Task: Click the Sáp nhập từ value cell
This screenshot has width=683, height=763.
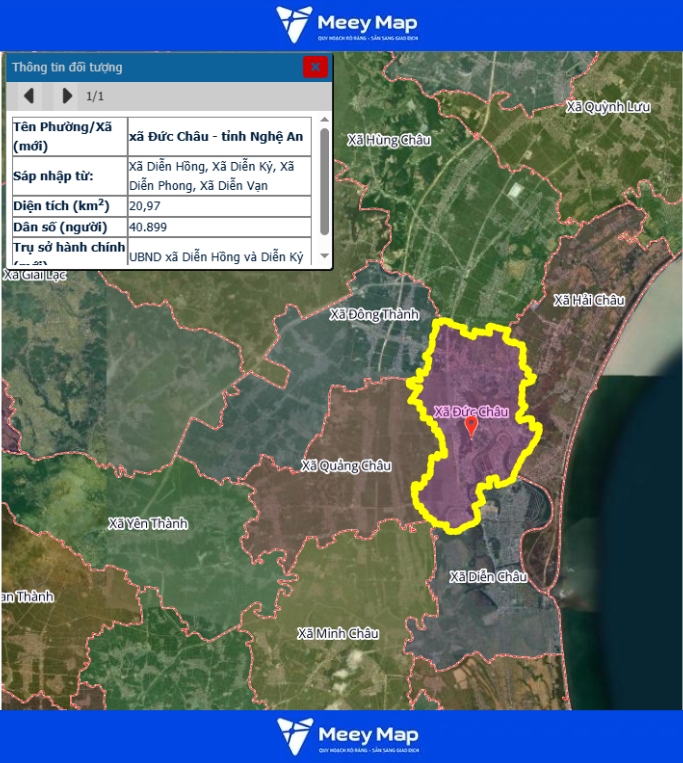Action: [x=220, y=175]
